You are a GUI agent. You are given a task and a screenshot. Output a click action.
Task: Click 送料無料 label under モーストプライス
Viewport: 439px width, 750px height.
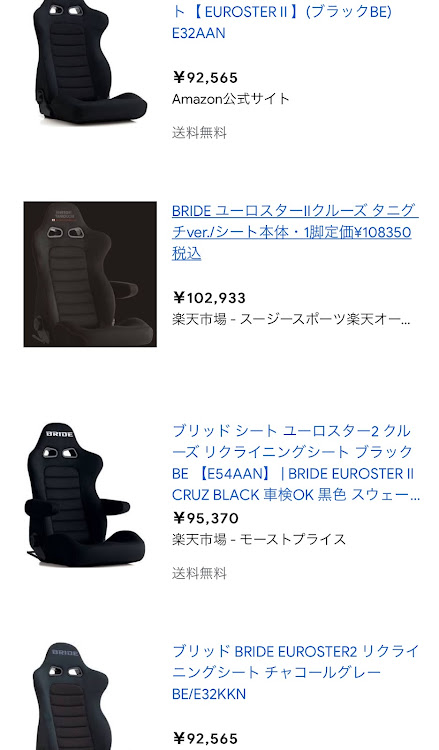coord(199,573)
